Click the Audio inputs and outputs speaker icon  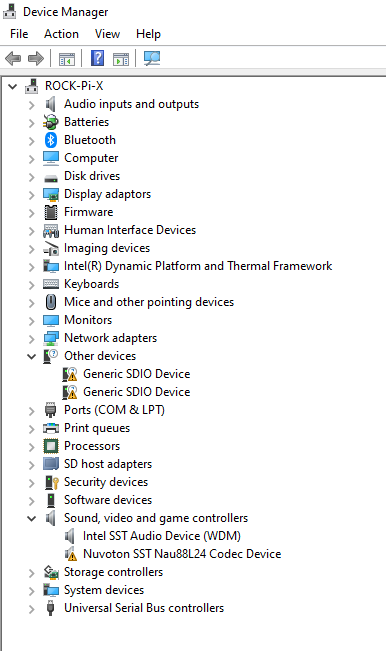pos(51,104)
